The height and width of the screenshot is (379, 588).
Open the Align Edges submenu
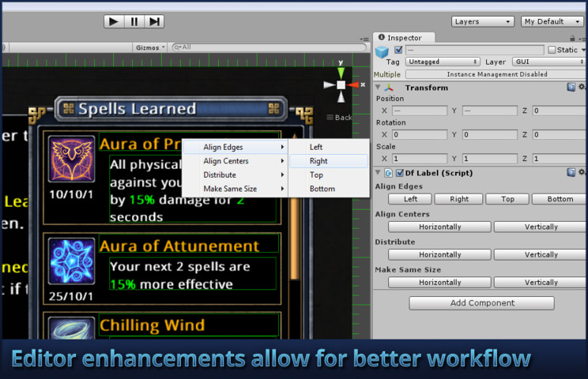(236, 147)
